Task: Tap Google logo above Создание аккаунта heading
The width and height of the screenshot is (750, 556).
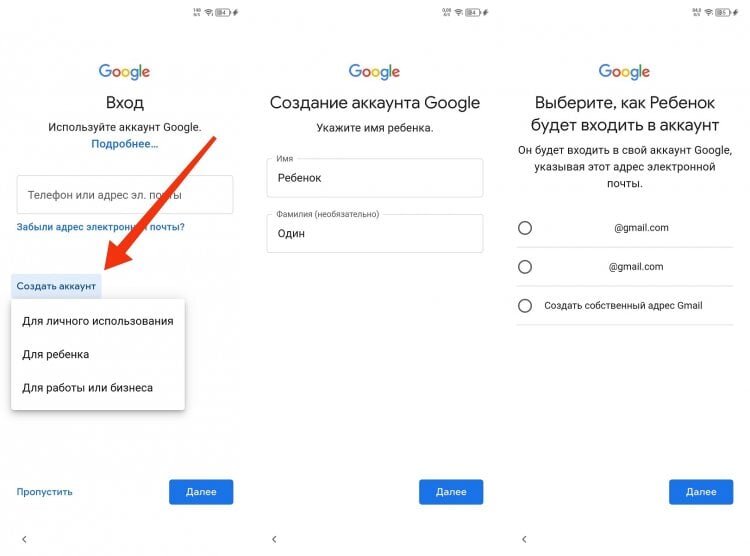Action: [375, 71]
